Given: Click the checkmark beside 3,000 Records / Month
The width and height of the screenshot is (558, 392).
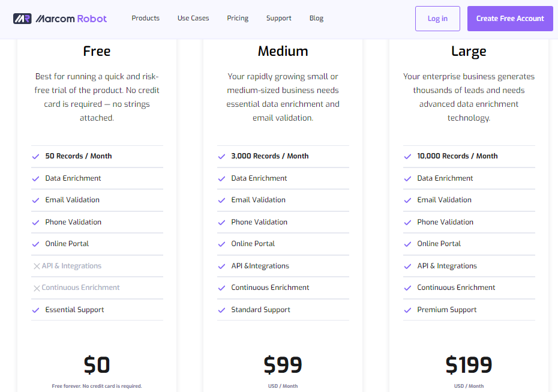Looking at the screenshot, I should pyautogui.click(x=222, y=156).
